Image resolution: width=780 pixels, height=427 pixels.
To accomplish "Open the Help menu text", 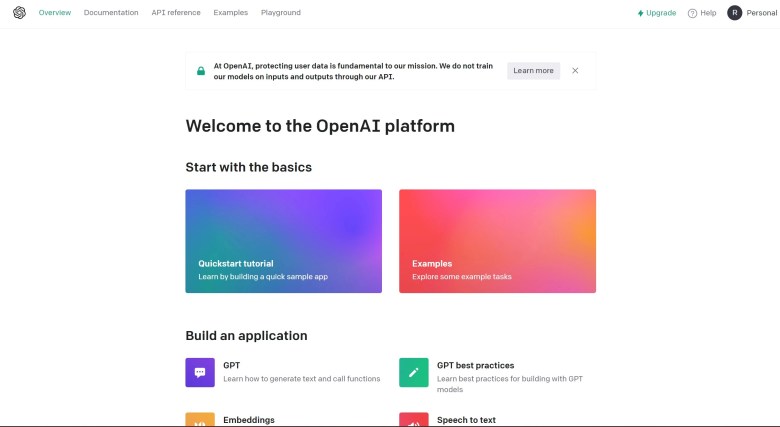I will pyautogui.click(x=708, y=13).
